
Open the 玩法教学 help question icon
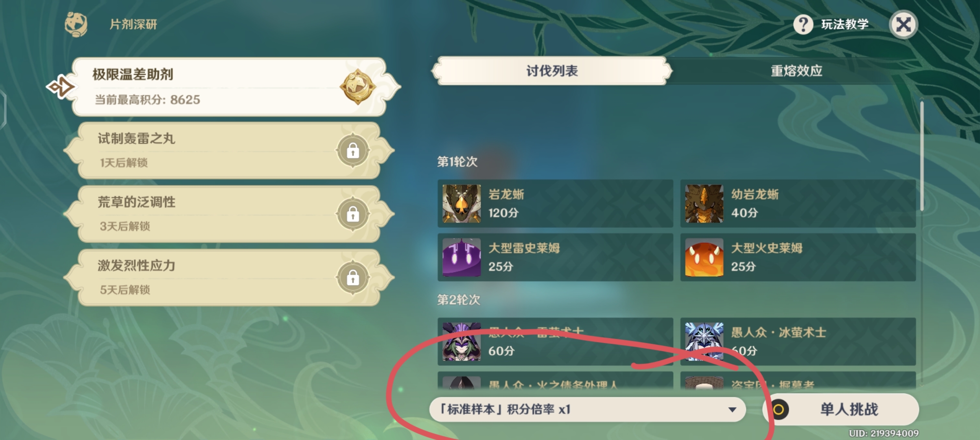pos(803,25)
